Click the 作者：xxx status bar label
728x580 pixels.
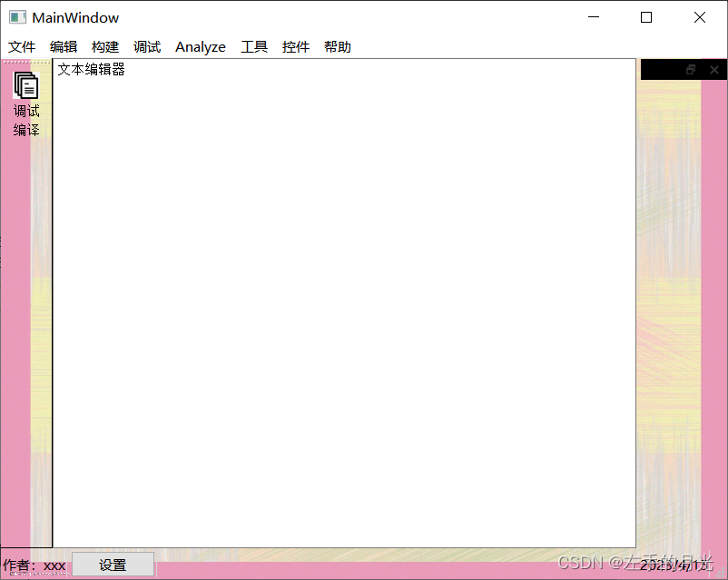tap(35, 565)
